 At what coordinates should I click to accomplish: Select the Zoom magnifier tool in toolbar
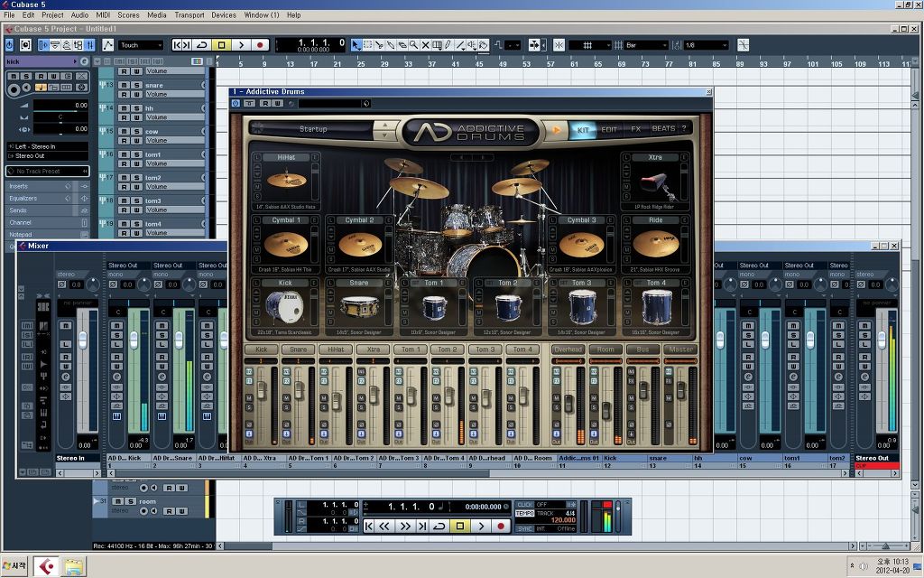414,45
